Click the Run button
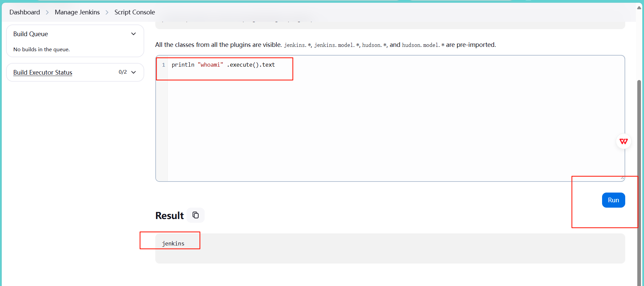 [613, 200]
